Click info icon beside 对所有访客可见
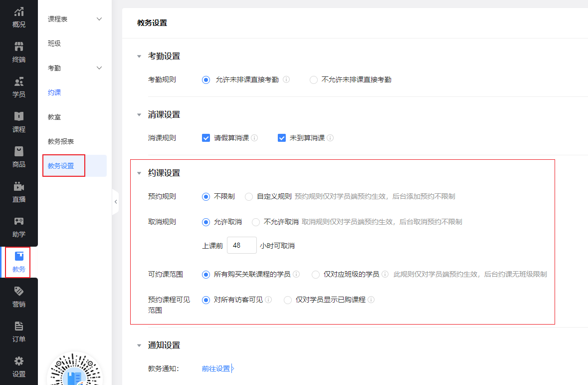The image size is (588, 385). coord(268,300)
